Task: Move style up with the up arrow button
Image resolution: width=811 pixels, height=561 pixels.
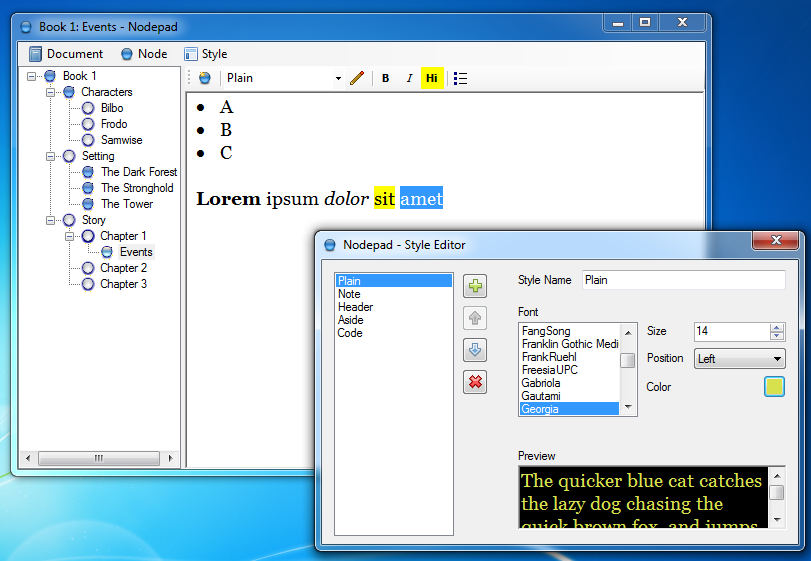Action: 475,318
